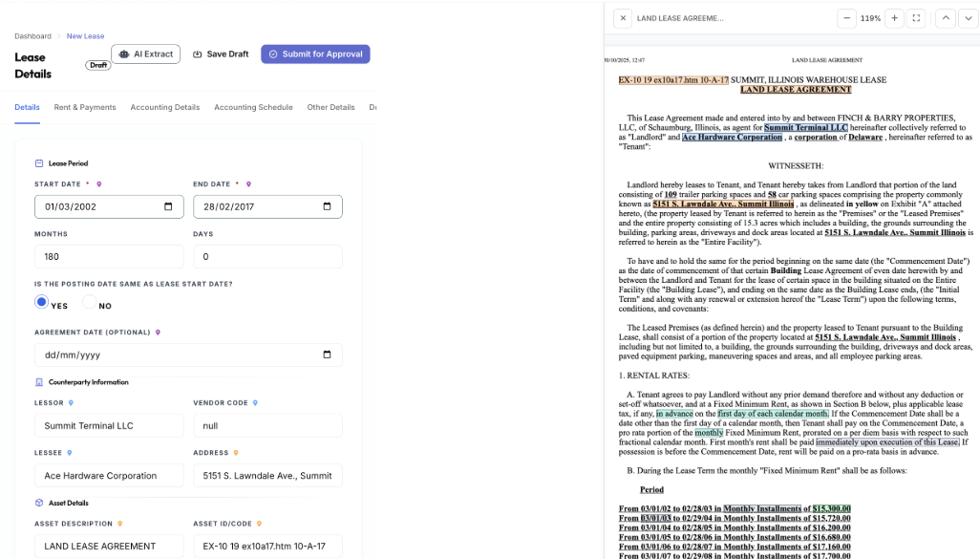The height and width of the screenshot is (559, 980).
Task: Toggle fullscreen document view
Action: [x=917, y=18]
